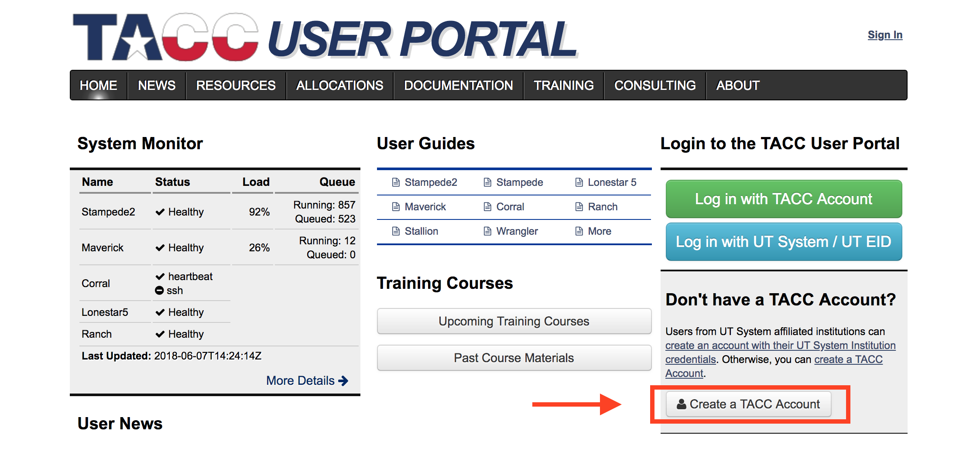Click Log in with UT System / UT EID
Screen dimensions: 980x452
(784, 242)
